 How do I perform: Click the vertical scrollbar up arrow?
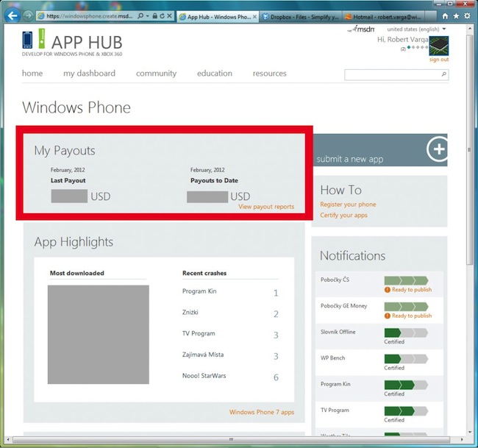click(470, 28)
